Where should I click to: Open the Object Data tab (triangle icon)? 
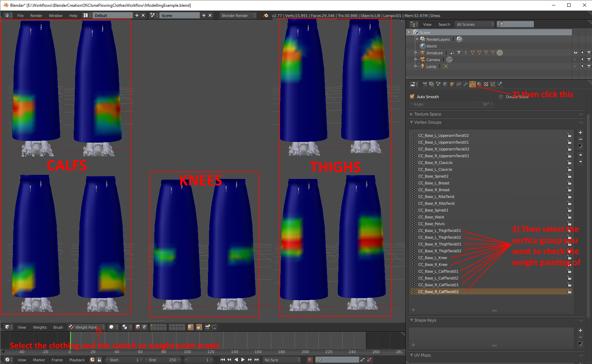472,84
